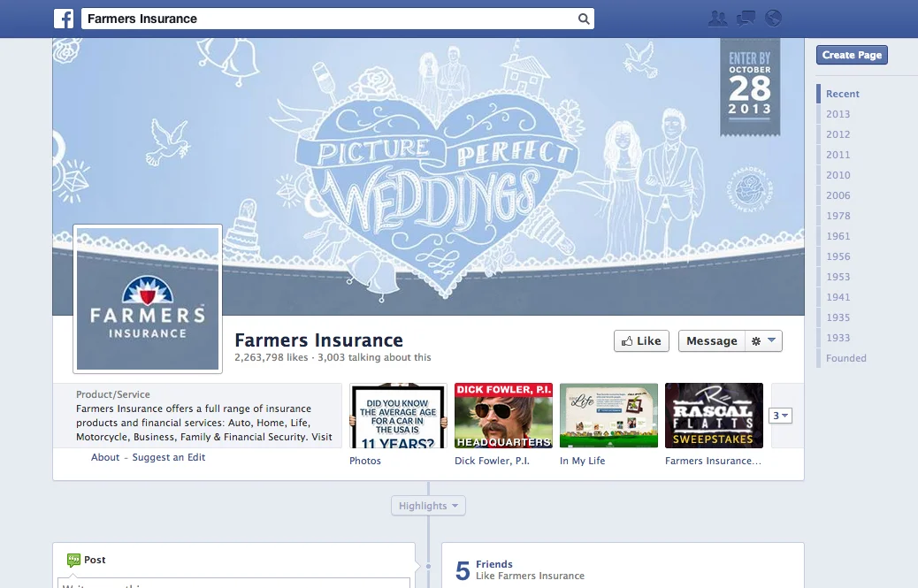Image resolution: width=918 pixels, height=588 pixels.
Task: Open Dick Fowler, P.I. app thumbnail
Action: [503, 416]
